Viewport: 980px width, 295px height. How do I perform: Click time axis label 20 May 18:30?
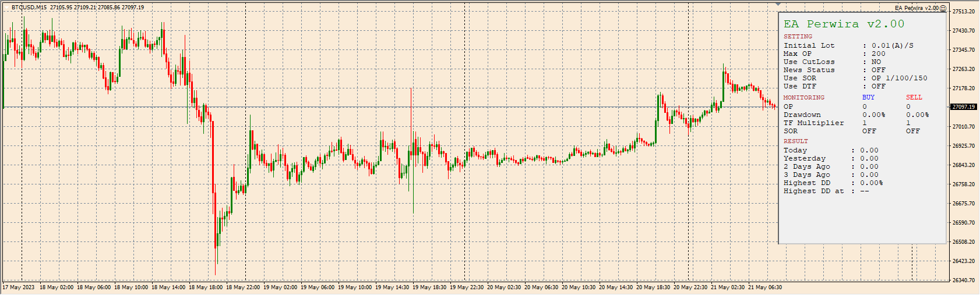point(653,287)
